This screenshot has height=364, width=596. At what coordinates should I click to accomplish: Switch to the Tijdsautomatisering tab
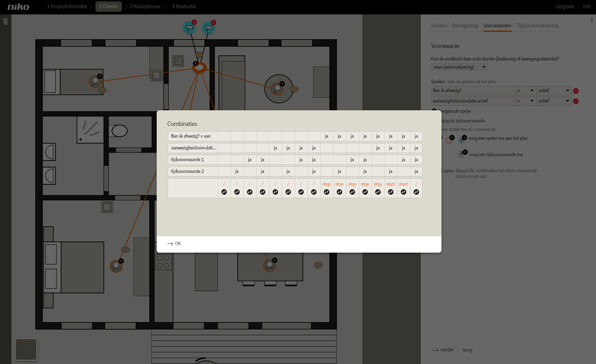(537, 26)
